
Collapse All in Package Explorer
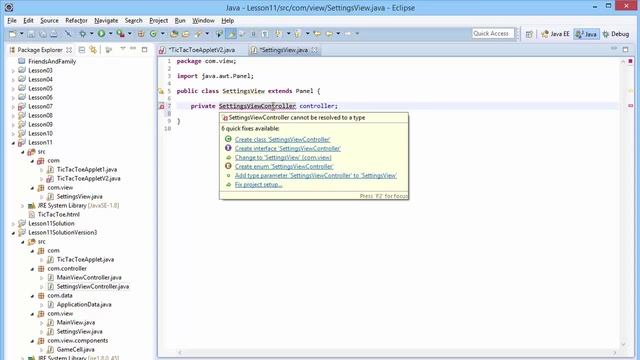[82, 50]
